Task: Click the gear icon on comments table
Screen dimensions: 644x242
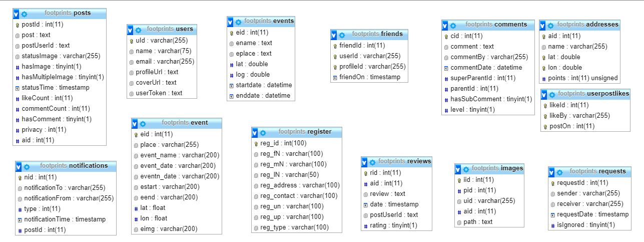Action: click(x=453, y=25)
